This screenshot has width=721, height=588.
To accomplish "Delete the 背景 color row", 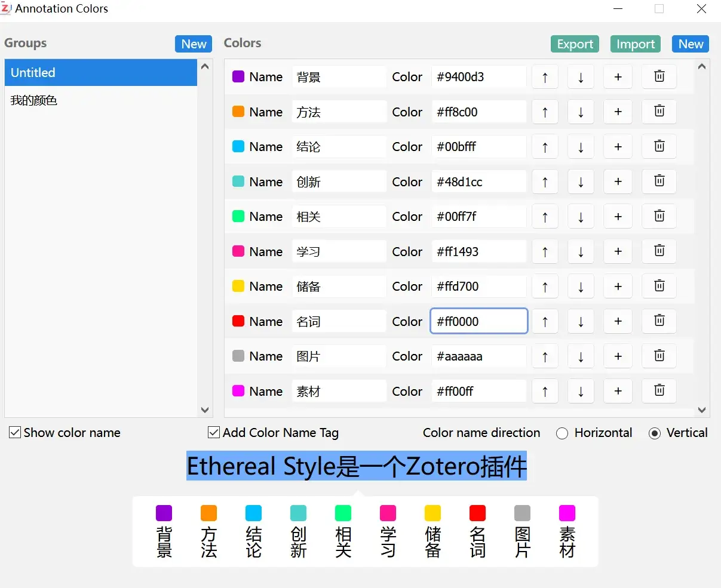I will pyautogui.click(x=659, y=76).
